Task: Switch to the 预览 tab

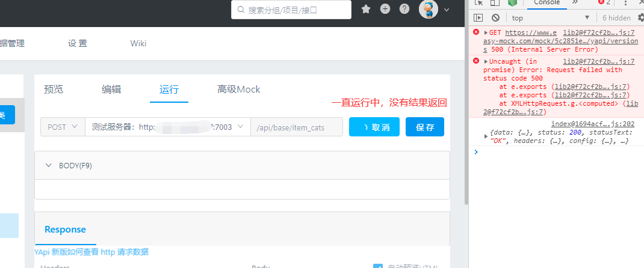Action: click(x=54, y=90)
